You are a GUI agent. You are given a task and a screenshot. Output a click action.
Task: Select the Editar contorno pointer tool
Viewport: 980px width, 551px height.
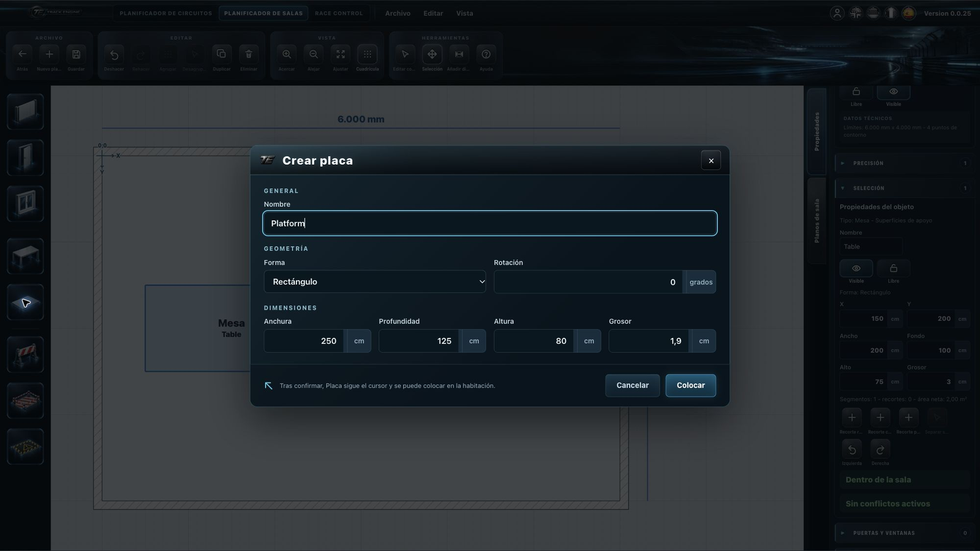(x=405, y=54)
